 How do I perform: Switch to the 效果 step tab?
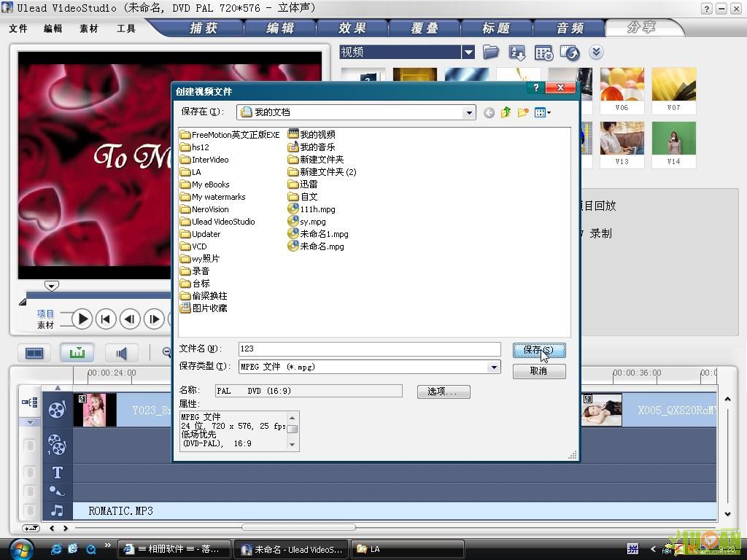click(352, 28)
